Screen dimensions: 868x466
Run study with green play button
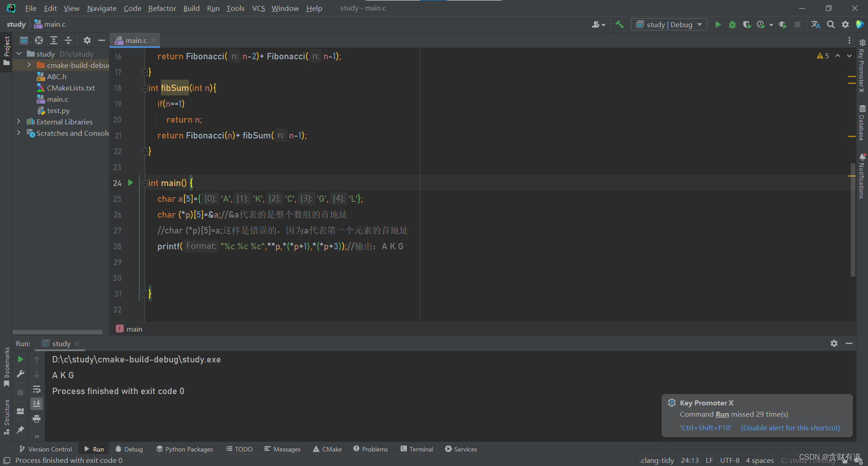coord(717,24)
